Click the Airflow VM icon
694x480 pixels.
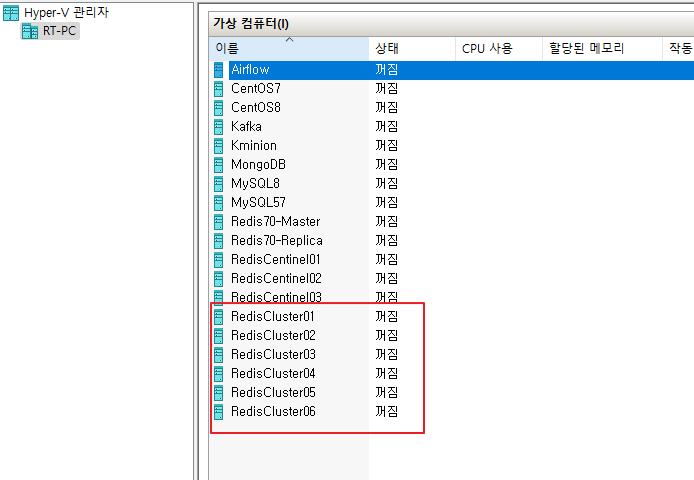coord(218,70)
